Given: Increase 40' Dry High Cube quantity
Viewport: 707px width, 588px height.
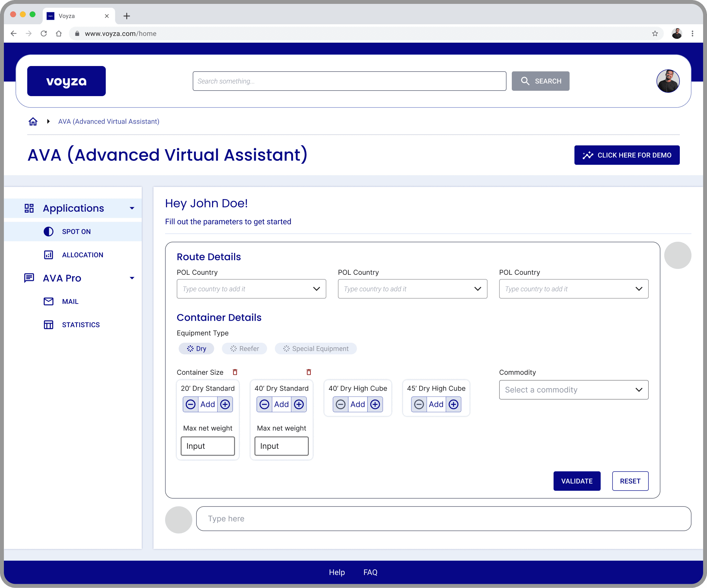Looking at the screenshot, I should point(375,405).
